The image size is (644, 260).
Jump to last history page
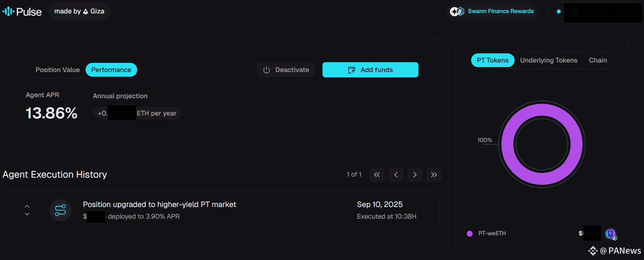click(434, 175)
